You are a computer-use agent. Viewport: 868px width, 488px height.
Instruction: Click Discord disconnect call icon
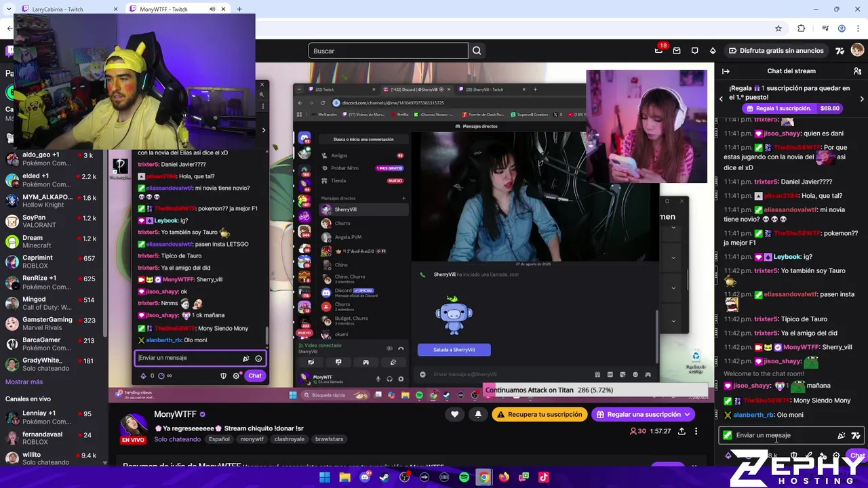pyautogui.click(x=401, y=348)
